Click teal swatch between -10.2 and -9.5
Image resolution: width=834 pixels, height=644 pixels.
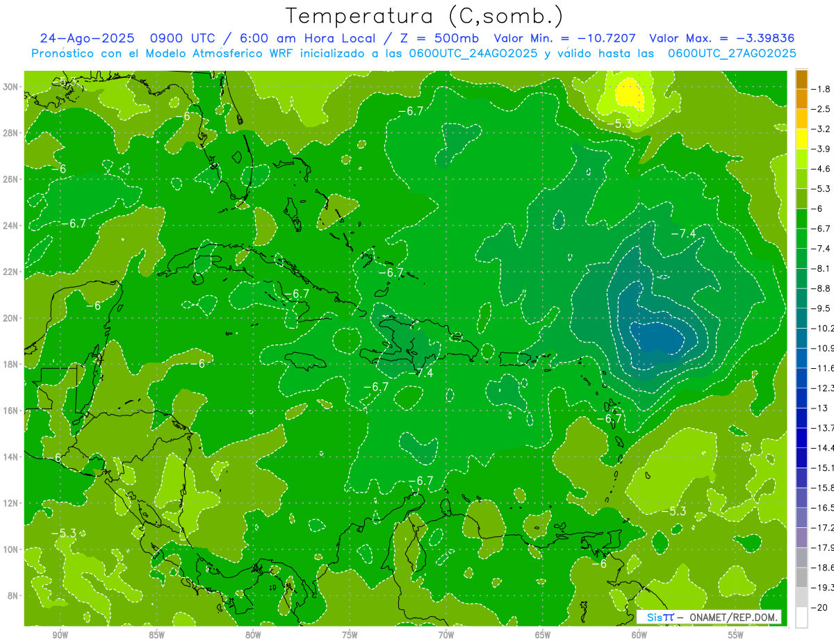point(801,318)
